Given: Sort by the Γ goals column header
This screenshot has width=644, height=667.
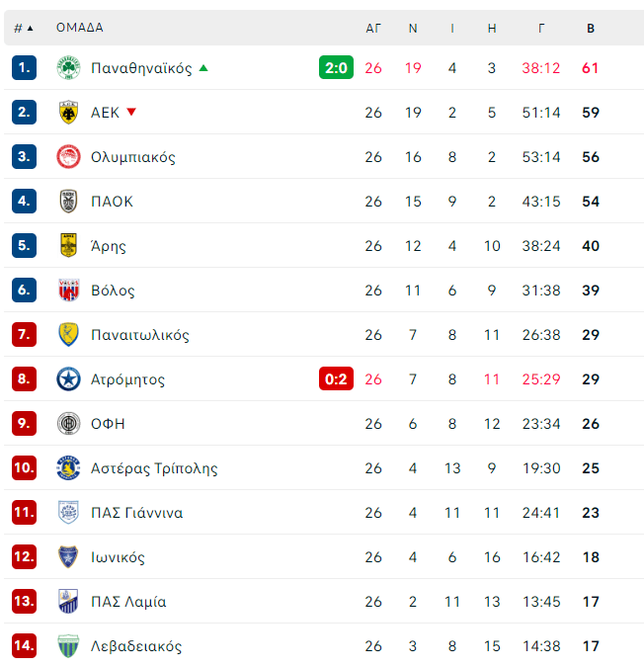Looking at the screenshot, I should click(x=541, y=28).
